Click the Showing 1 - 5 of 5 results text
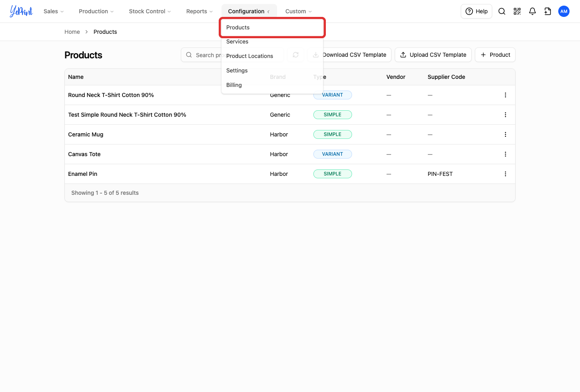The height and width of the screenshot is (392, 580). click(x=105, y=193)
